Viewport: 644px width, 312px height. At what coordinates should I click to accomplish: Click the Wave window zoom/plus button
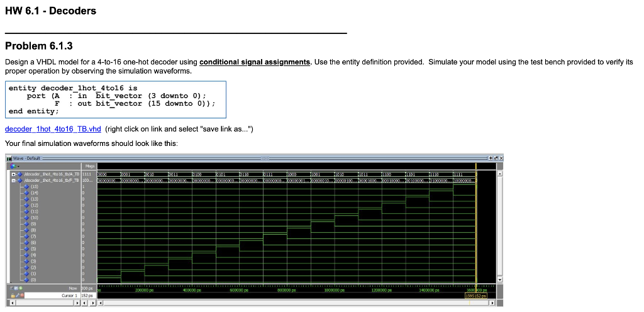pos(491,158)
